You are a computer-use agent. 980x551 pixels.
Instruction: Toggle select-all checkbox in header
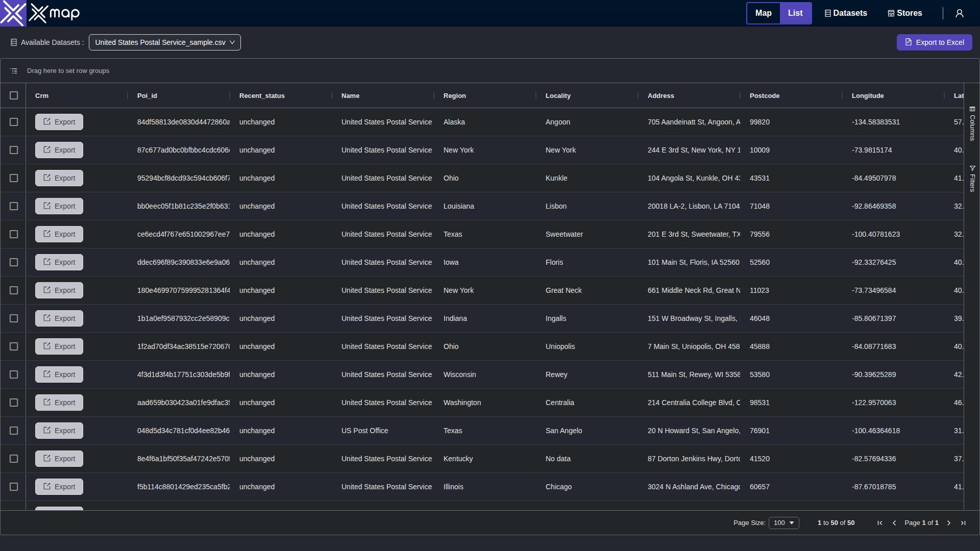[x=14, y=95]
